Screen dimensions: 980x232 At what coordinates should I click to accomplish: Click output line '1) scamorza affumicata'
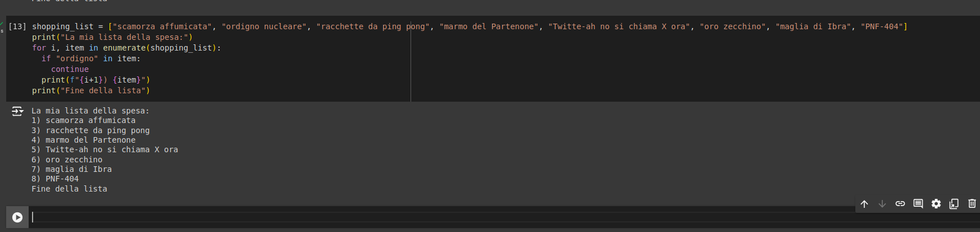pos(83,120)
